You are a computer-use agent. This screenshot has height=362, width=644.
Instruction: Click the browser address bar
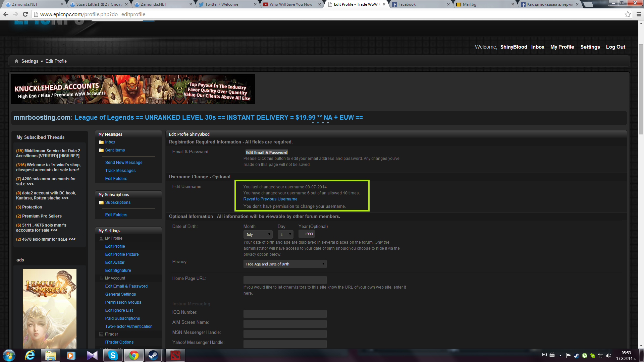(329, 14)
